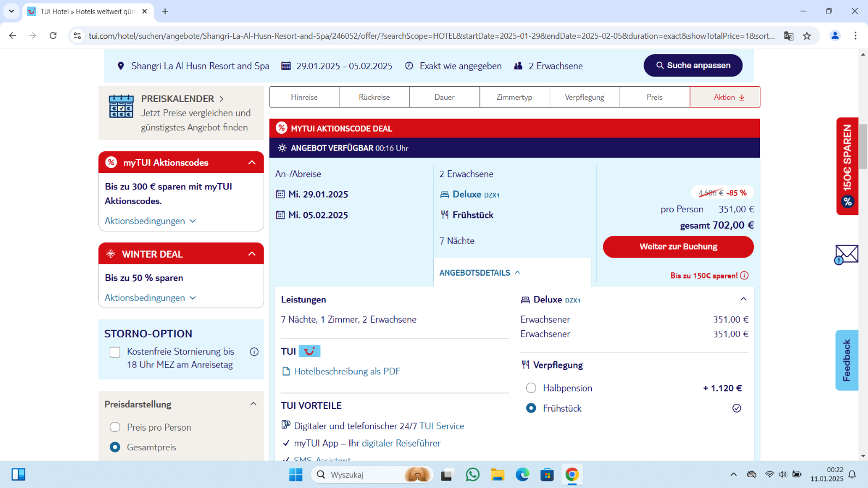Open the Chrome three-dot menu
The image size is (868, 488).
[x=855, y=36]
